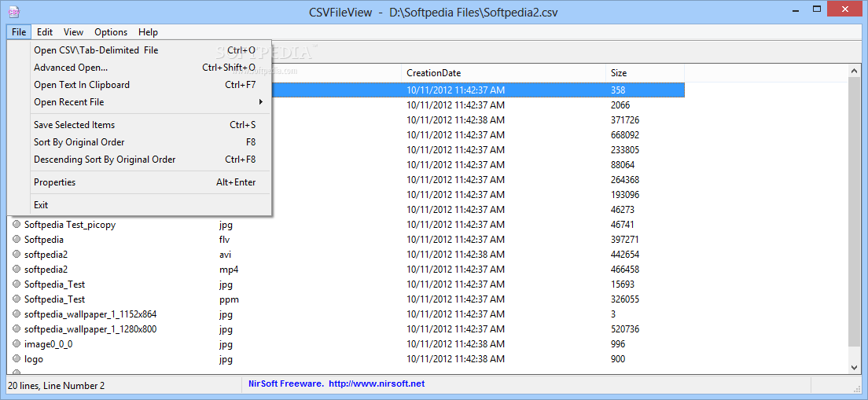Screen dimensions: 868x400
Task: Click the row icon beside Softpedia Test_picopy
Action: (x=17, y=225)
